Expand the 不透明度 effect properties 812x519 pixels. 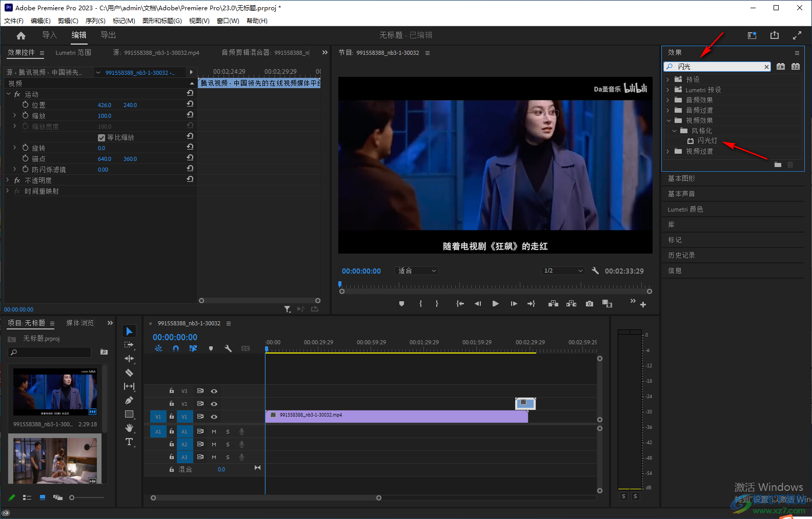8,180
